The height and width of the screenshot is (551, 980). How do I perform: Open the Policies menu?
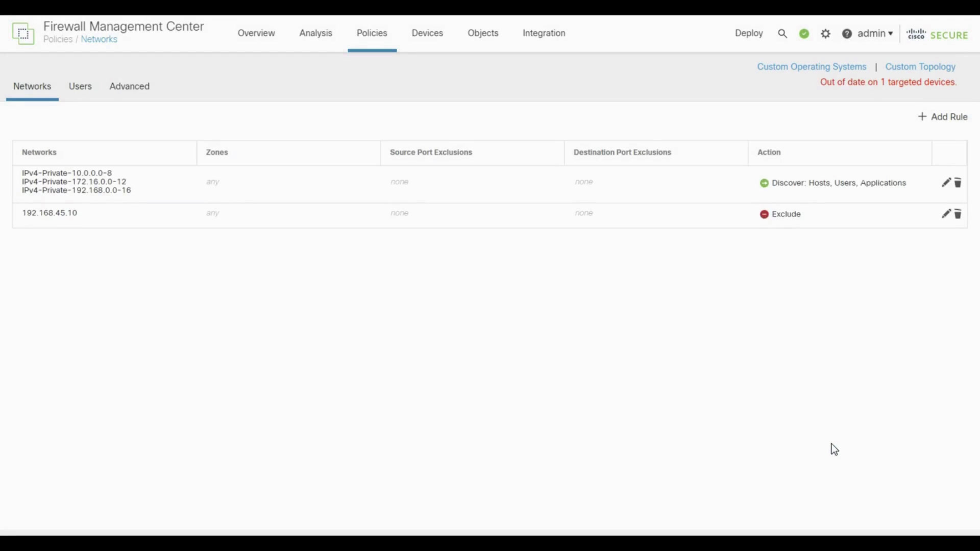click(372, 33)
